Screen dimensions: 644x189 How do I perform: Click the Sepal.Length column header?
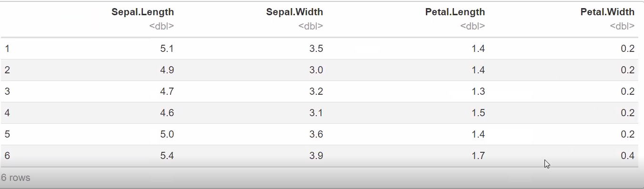pos(142,12)
